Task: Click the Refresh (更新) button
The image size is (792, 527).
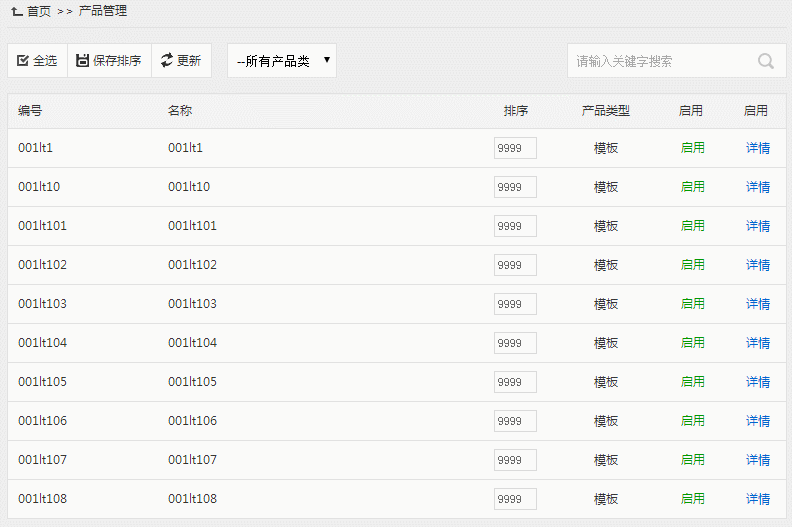Action: pos(181,61)
